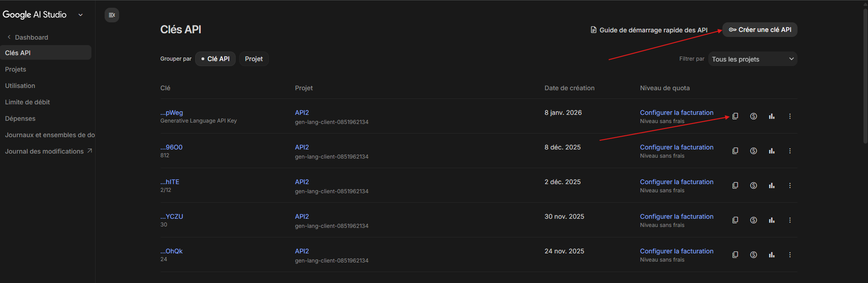Select Clés API in the sidebar
The height and width of the screenshot is (283, 868).
coord(45,52)
